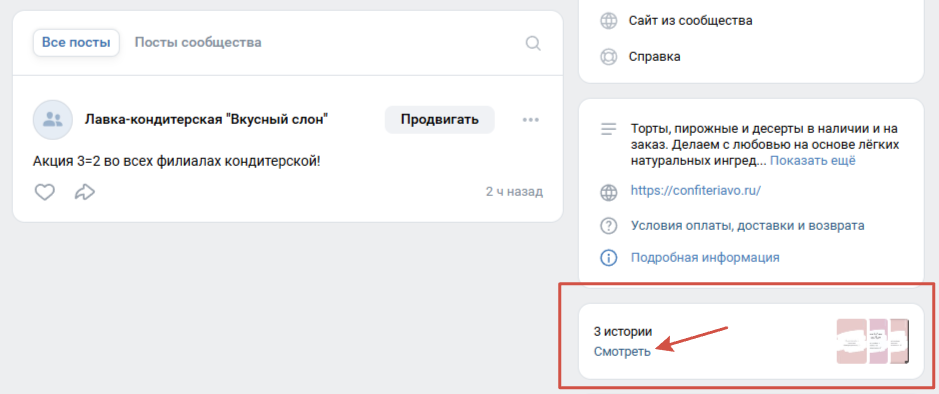Click the lifebuoy icon beside Справка
Screen dimensions: 939x394
(608, 57)
